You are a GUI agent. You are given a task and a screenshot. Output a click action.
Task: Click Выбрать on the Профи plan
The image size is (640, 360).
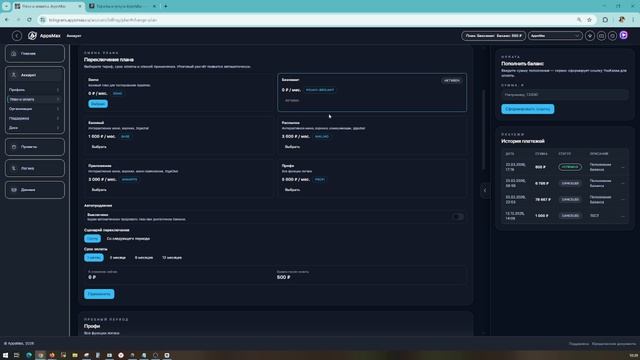[x=292, y=190]
